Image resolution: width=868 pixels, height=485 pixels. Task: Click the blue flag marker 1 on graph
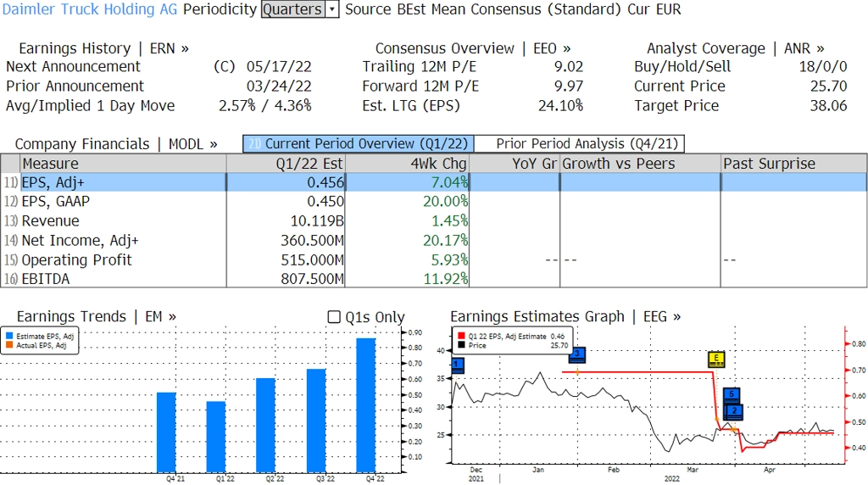point(457,366)
